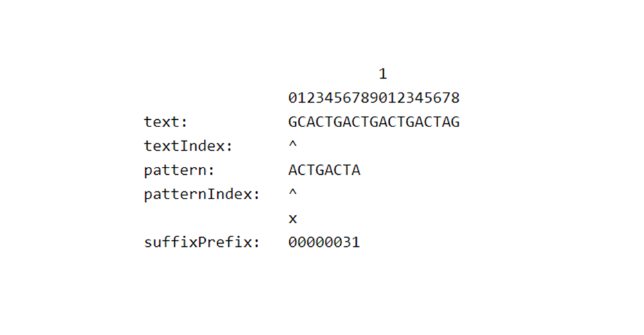Select the "pattern:" label
Image resolution: width=644 pixels, height=335 pixels.
coord(179,170)
